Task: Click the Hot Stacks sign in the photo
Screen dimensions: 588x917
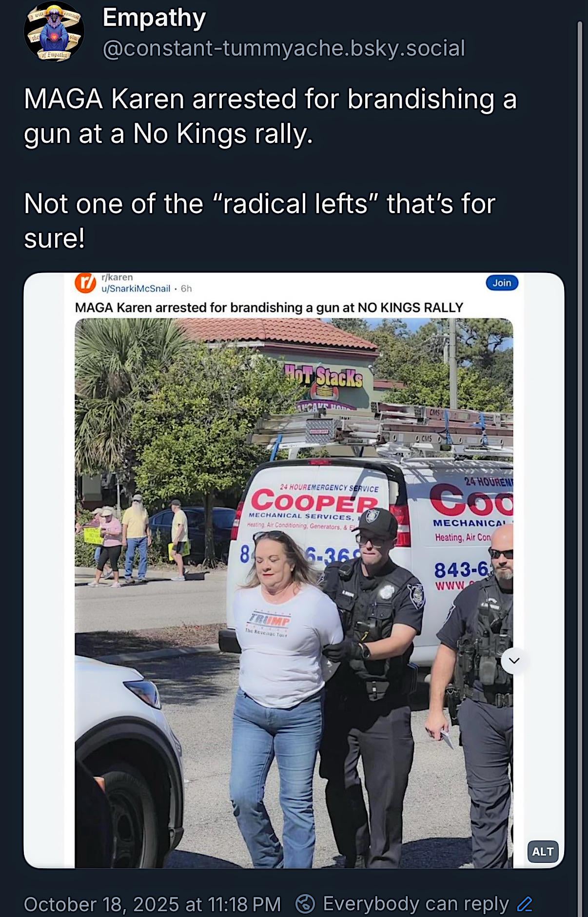Action: click(x=324, y=377)
